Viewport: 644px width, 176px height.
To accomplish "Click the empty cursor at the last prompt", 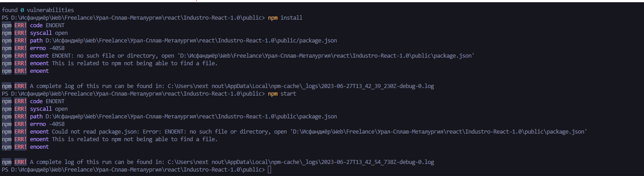I will [x=269, y=170].
